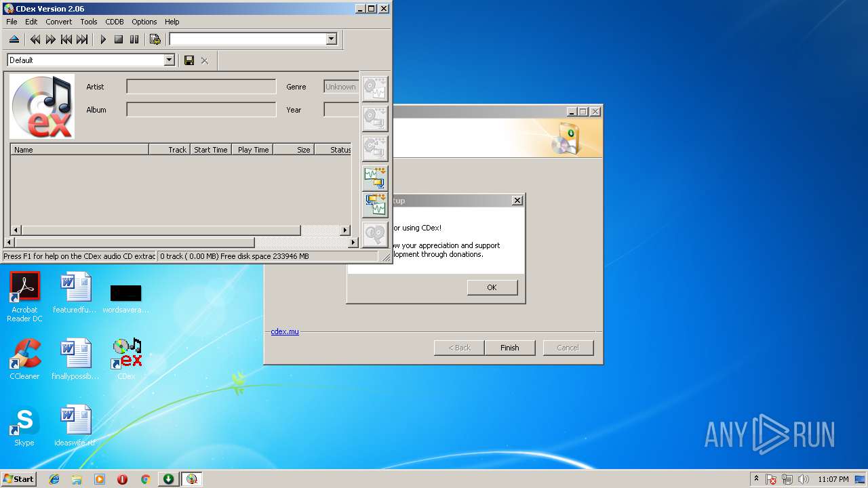868x488 pixels.
Task: Click the rewind (skip back) icon
Action: [35, 39]
